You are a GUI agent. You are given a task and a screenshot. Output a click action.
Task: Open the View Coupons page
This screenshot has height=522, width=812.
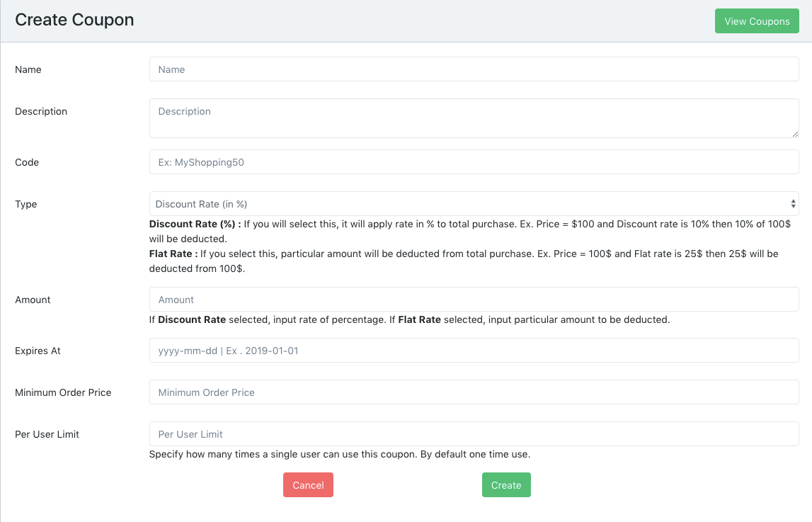point(757,21)
